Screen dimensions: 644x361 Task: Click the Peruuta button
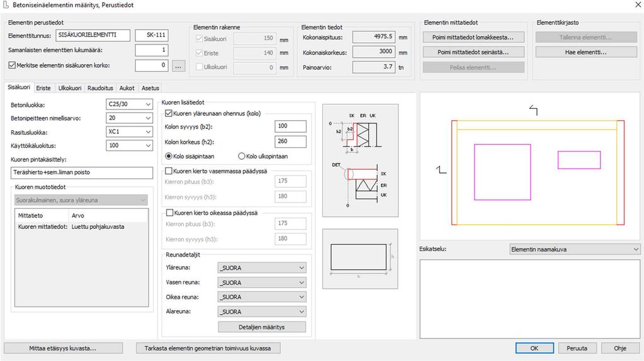tap(577, 348)
